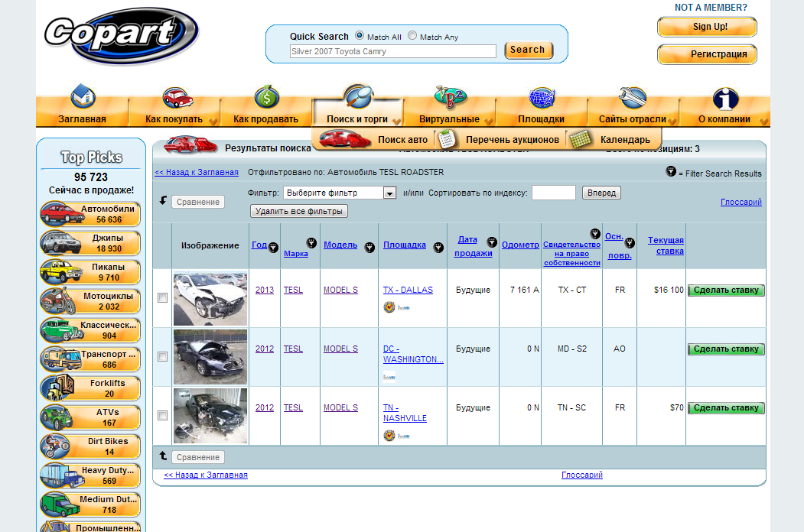Expand the Виртуальные menu arrow
Screen dimensions: 804x532
point(489,122)
